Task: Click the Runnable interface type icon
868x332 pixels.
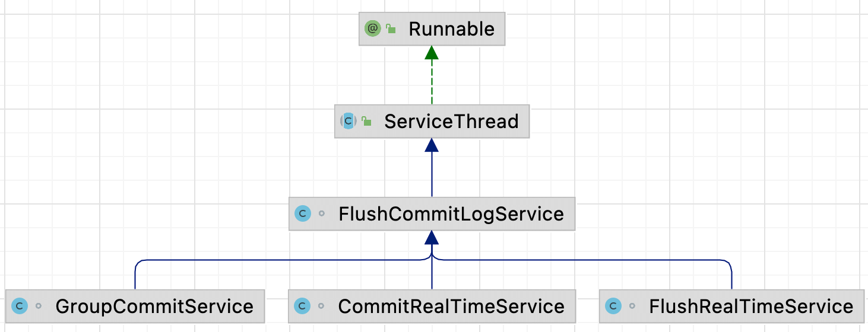Action: tap(373, 28)
